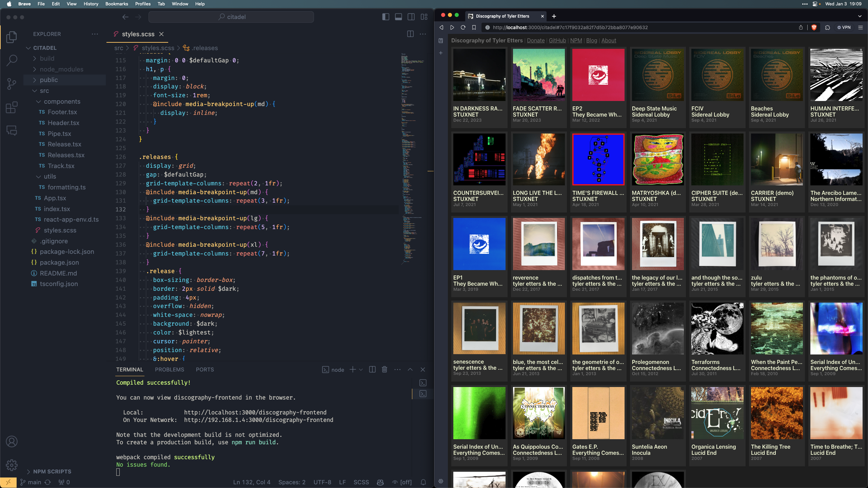Open the Extensions view

(12, 107)
